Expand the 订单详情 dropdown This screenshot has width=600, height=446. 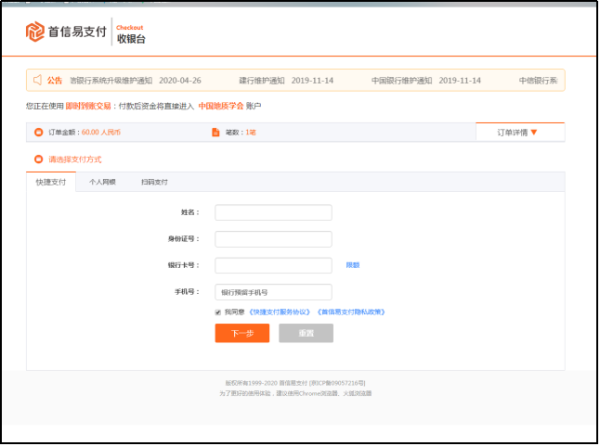(x=519, y=132)
